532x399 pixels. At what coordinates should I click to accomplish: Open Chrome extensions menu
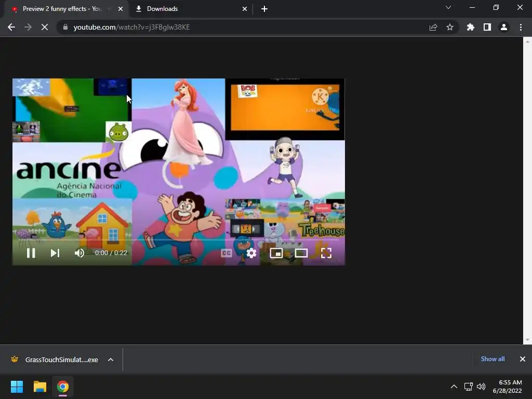click(471, 27)
